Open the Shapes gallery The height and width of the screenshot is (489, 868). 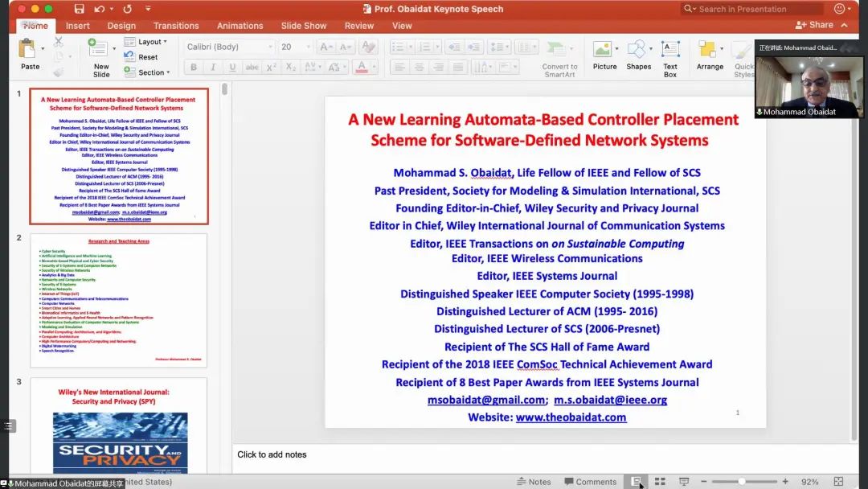[x=638, y=55]
